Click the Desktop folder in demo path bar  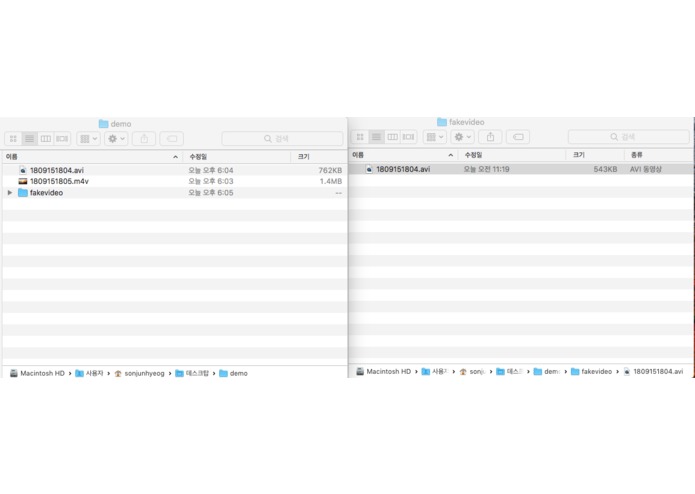[192, 373]
